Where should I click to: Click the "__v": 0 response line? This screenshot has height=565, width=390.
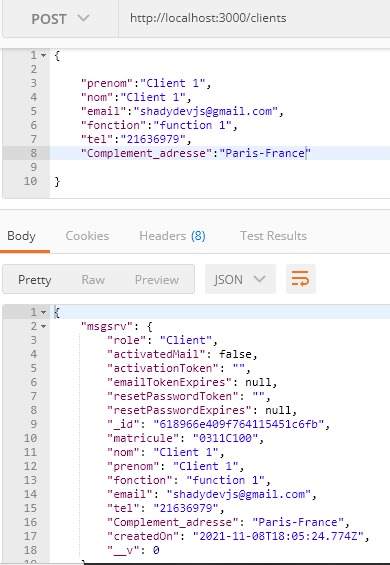coord(133,551)
